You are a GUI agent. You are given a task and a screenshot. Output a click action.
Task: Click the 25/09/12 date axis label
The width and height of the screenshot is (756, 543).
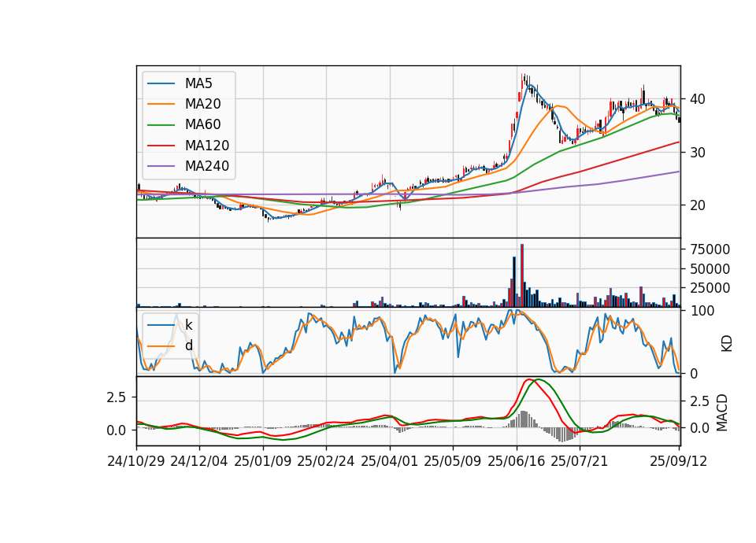coord(679,461)
